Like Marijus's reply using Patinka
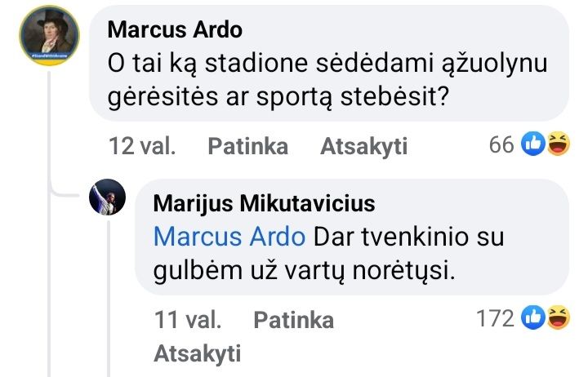The width and height of the screenshot is (588, 377). pos(293,320)
